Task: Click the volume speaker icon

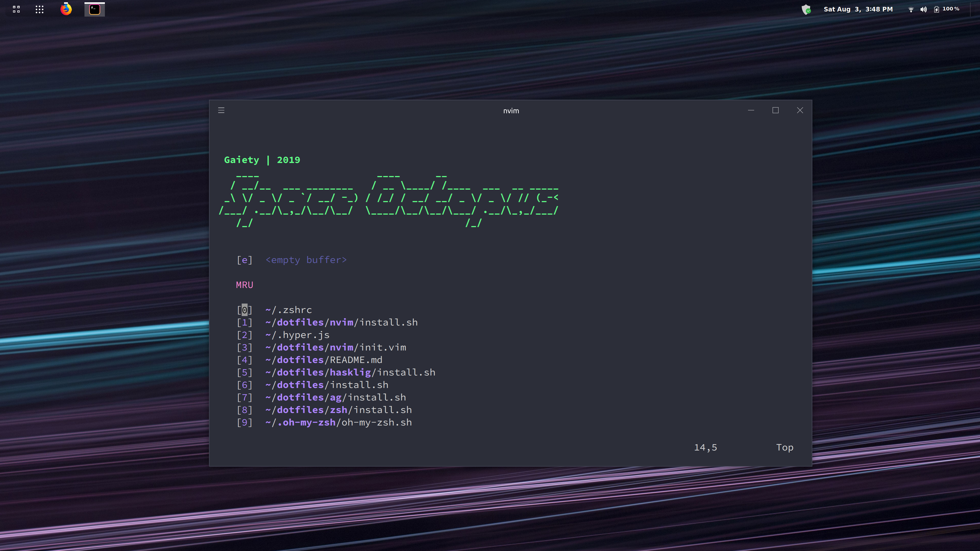Action: point(923,9)
